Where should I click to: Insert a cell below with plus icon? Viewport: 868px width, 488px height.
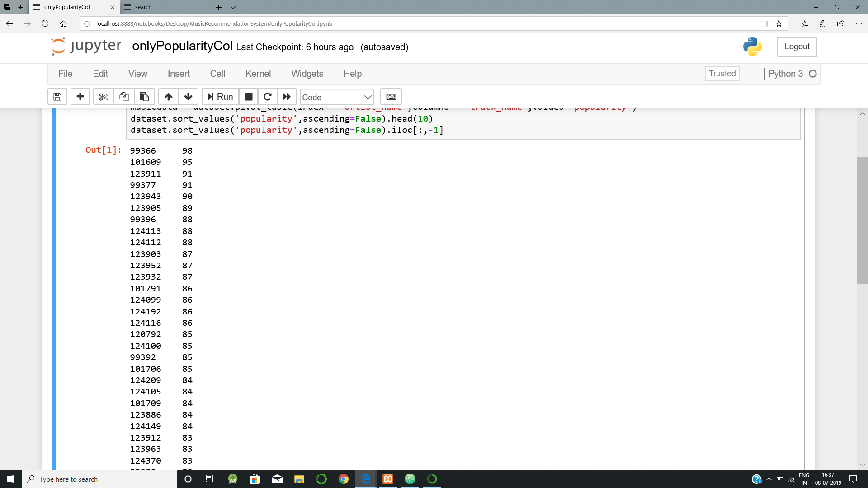pos(80,97)
